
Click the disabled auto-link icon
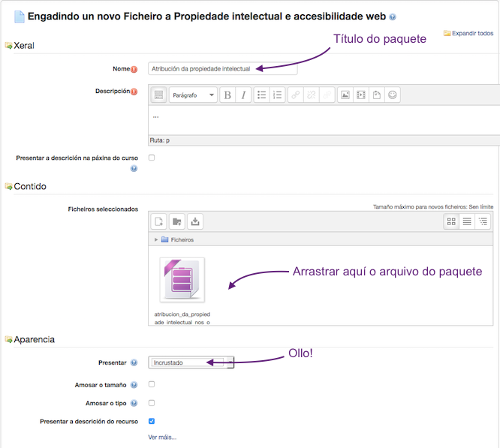[x=327, y=95]
